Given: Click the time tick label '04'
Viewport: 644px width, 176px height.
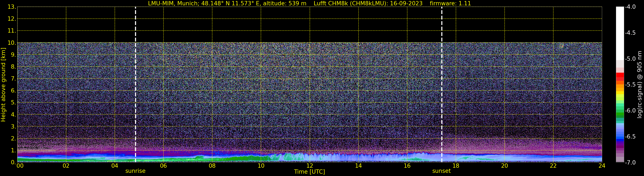Looking at the screenshot, I should point(115,166).
